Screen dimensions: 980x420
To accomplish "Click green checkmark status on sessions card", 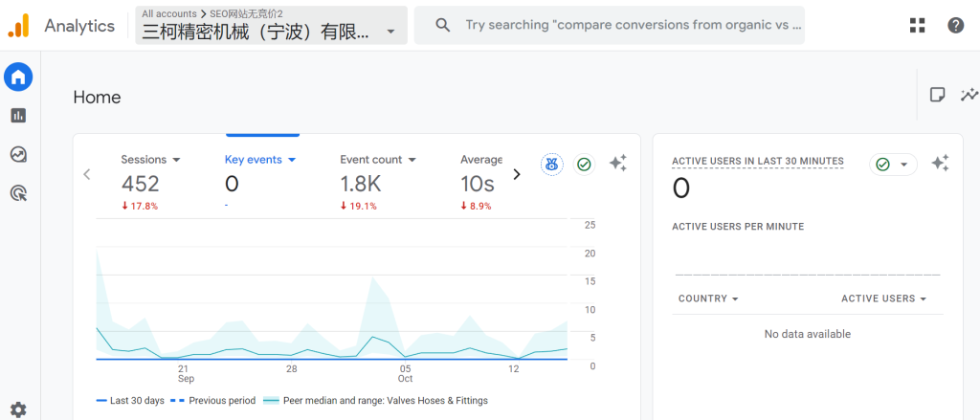I will [x=584, y=165].
